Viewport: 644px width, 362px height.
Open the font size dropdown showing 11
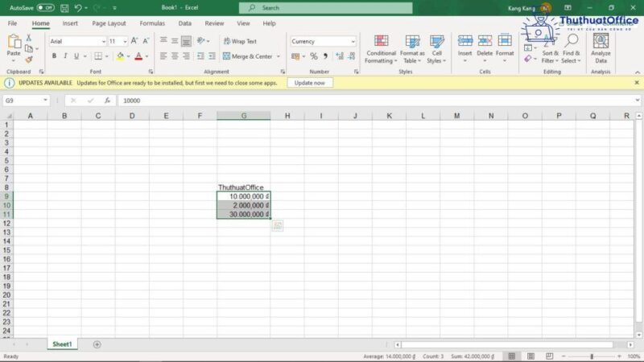click(x=125, y=42)
